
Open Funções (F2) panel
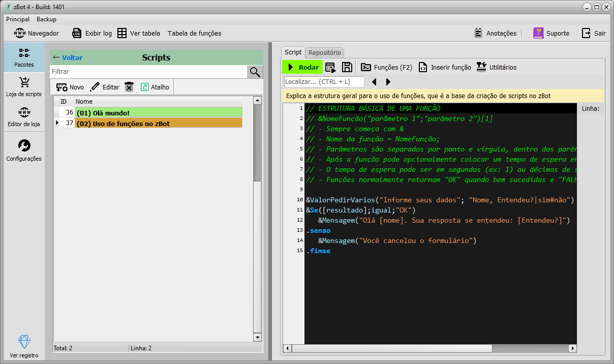coord(386,67)
